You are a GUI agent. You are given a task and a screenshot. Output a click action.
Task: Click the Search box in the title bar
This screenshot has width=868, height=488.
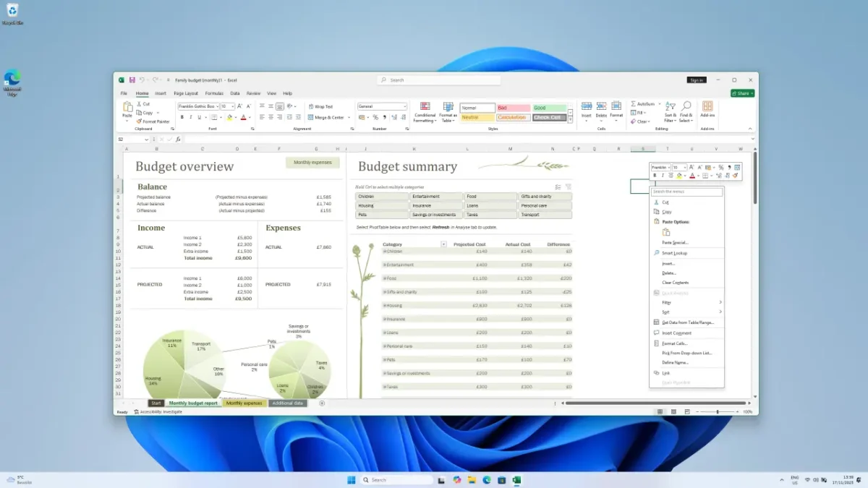[438, 80]
